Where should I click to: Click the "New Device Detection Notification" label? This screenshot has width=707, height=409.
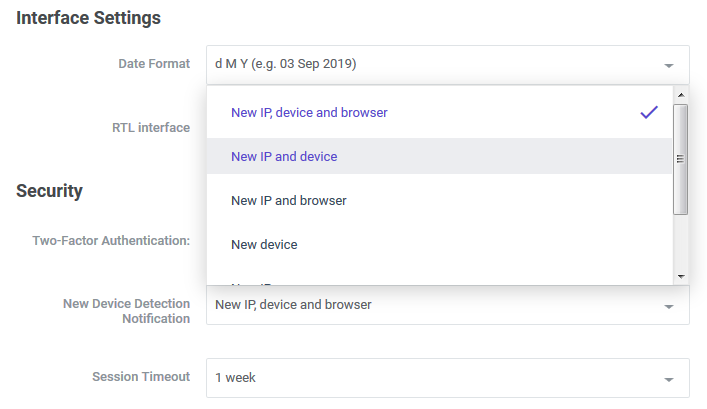(x=127, y=311)
